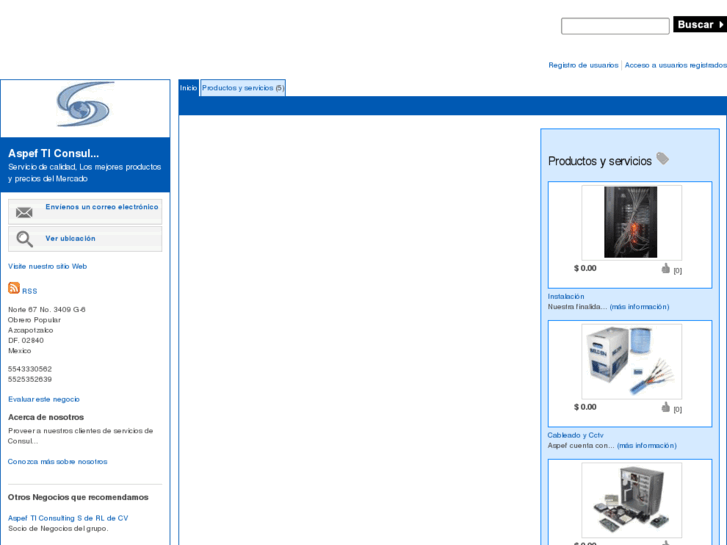Image resolution: width=727 pixels, height=545 pixels.
Task: Click the Cableado y Cctv title link
Action: [x=575, y=435]
